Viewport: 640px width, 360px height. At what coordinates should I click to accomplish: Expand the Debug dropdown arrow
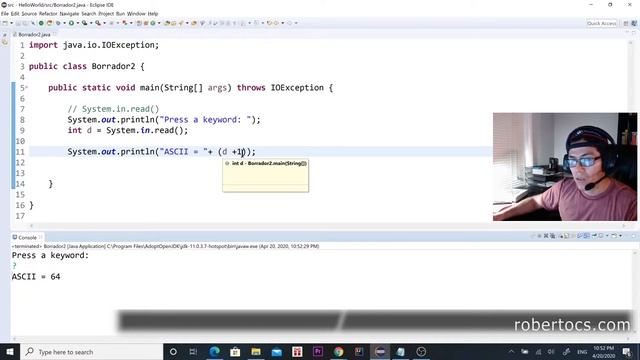tap(64, 23)
